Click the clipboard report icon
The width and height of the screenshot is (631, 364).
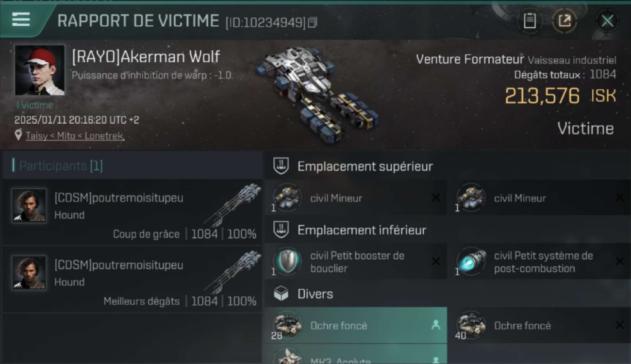pos(530,21)
